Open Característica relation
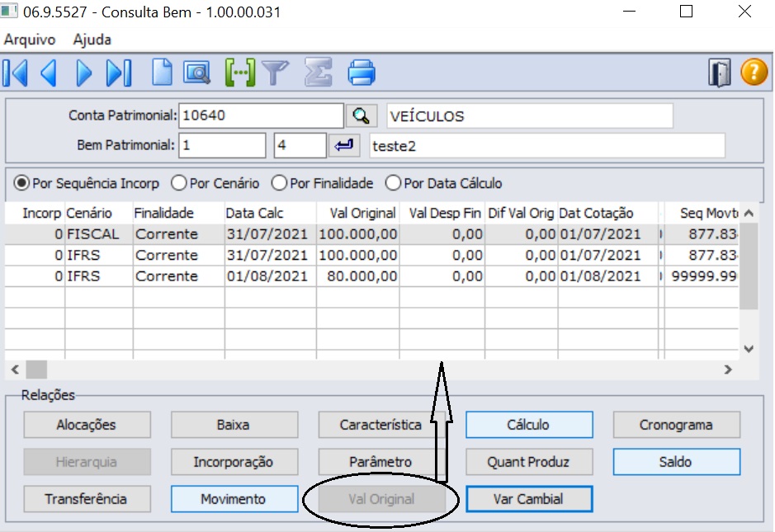The image size is (775, 532). (x=380, y=425)
